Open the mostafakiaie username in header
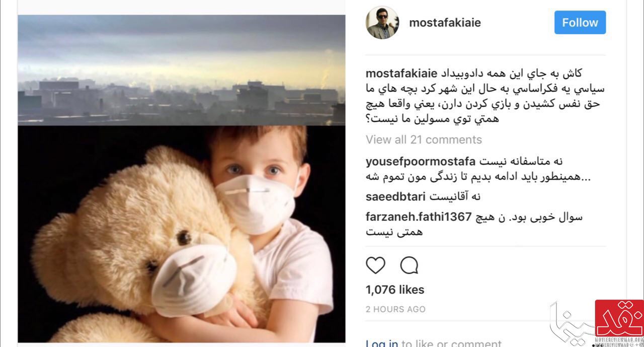Image resolution: width=644 pixels, height=347 pixels. [445, 23]
